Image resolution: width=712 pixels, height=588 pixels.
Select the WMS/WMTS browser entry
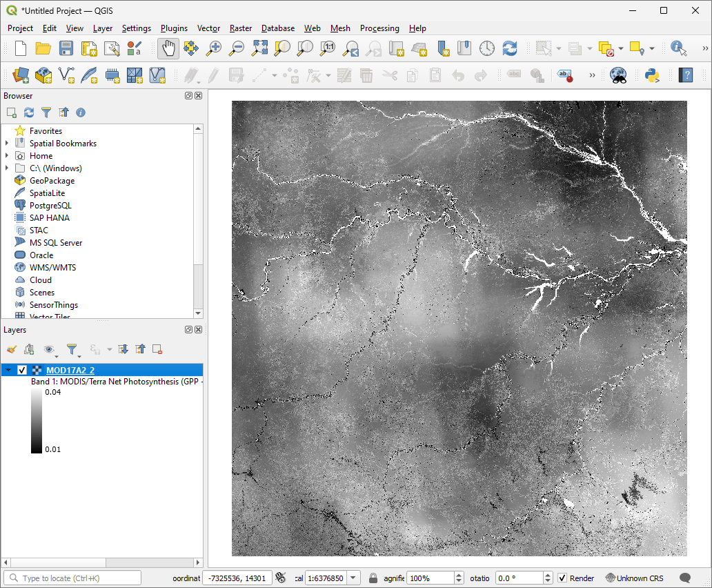[x=52, y=268]
